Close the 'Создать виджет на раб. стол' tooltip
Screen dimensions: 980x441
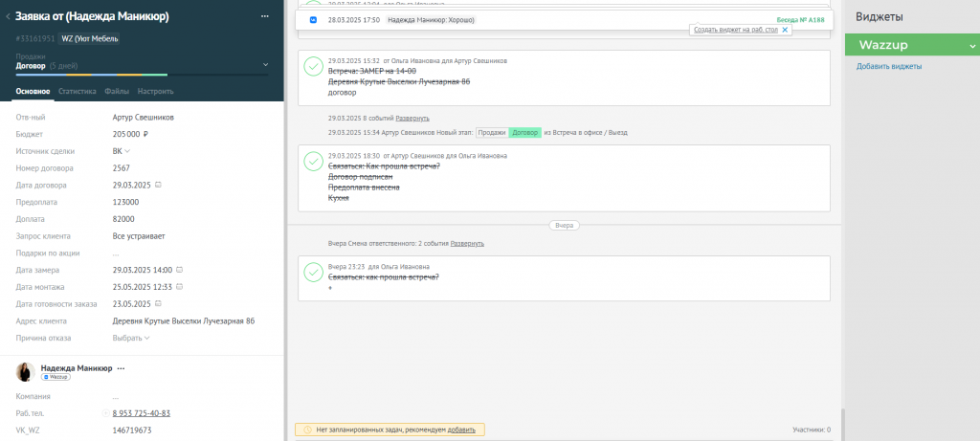pos(785,30)
